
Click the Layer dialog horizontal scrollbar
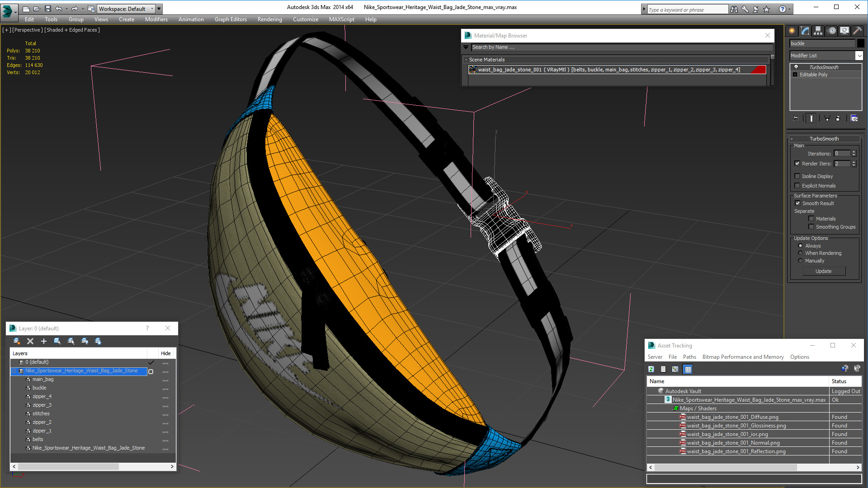point(93,466)
